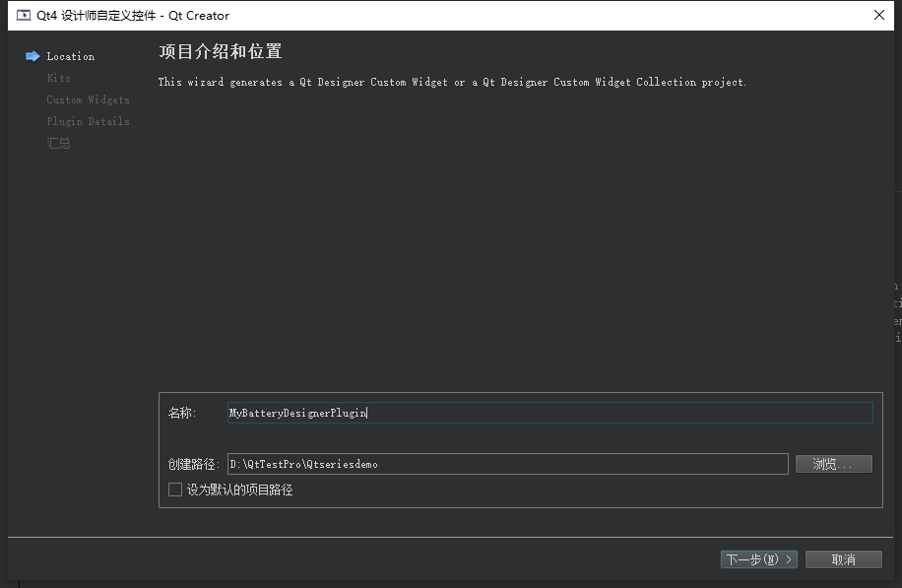Select the 汇总 summary step
The height and width of the screenshot is (588, 902).
coord(59,143)
